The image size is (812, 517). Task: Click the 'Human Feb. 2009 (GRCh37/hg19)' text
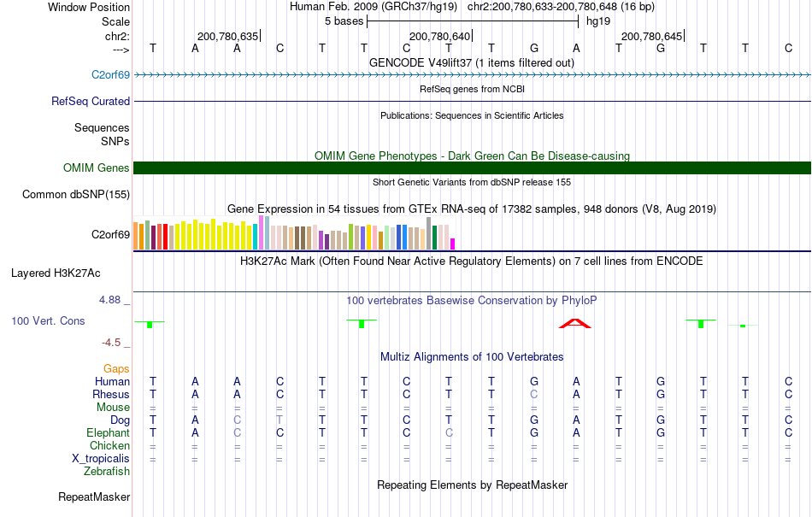pyautogui.click(x=374, y=7)
